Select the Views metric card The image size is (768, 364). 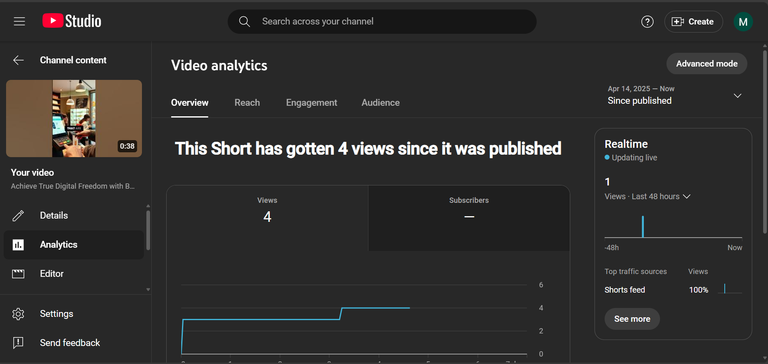[x=267, y=218]
